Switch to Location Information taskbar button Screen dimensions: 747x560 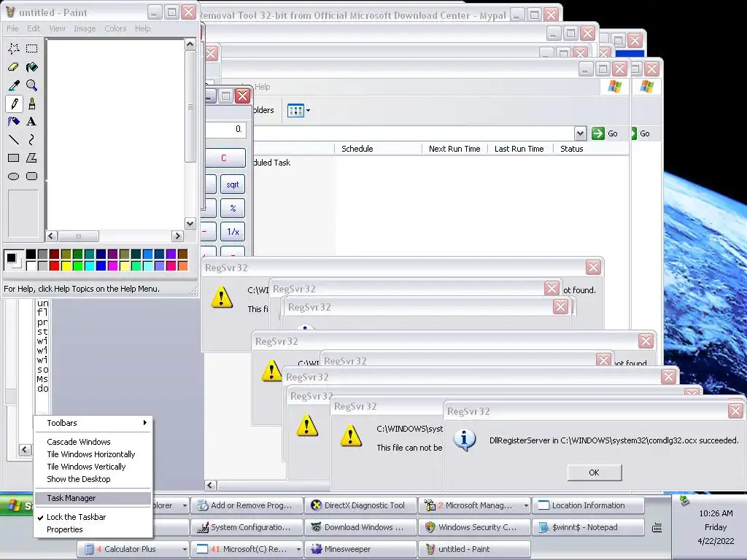[589, 505]
